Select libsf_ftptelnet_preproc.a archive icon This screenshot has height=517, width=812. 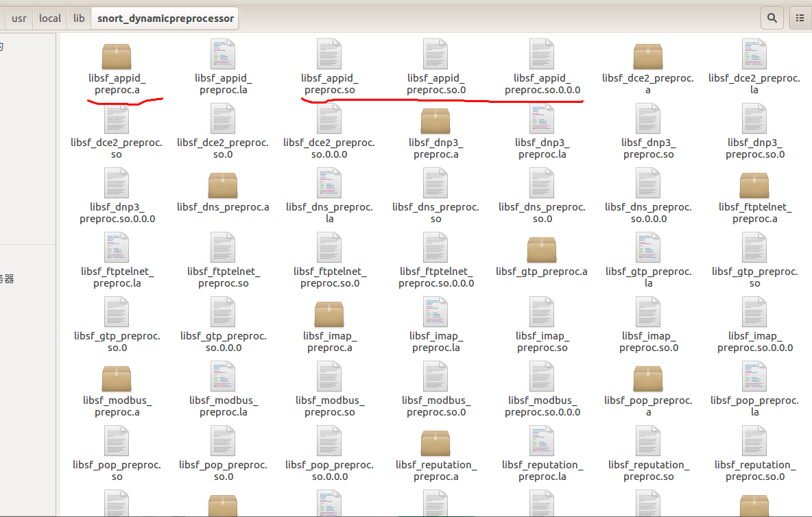[x=754, y=185]
